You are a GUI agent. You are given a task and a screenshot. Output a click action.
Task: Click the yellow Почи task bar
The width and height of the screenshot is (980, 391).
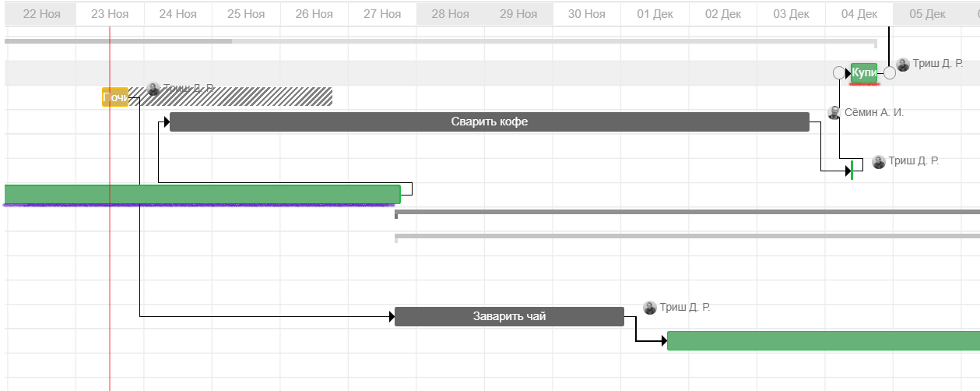[115, 97]
